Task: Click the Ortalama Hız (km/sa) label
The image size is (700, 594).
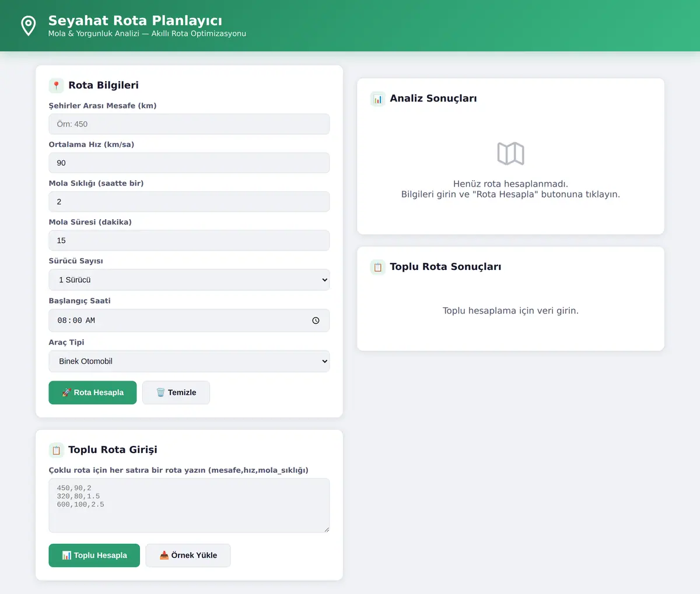Action: point(92,145)
